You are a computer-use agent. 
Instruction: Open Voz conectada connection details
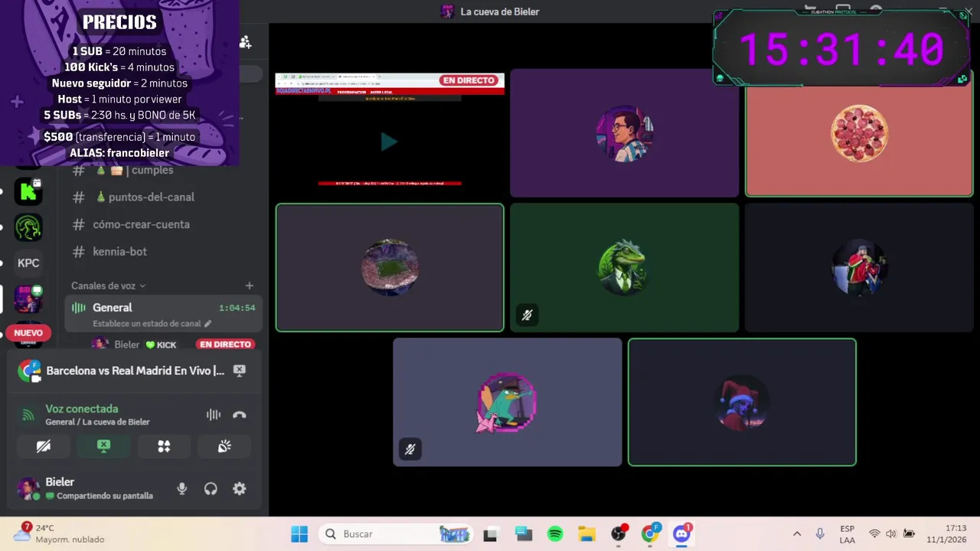click(82, 409)
